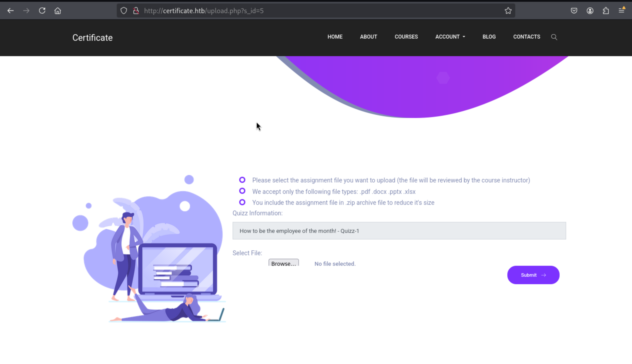Open the Pocket save icon
Image resolution: width=632 pixels, height=364 pixels.
point(574,11)
